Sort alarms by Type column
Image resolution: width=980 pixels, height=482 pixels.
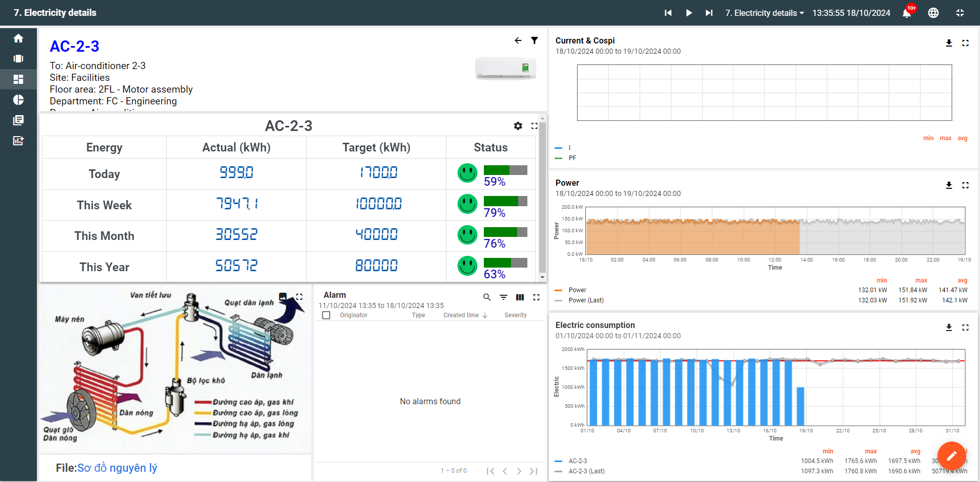coord(418,315)
